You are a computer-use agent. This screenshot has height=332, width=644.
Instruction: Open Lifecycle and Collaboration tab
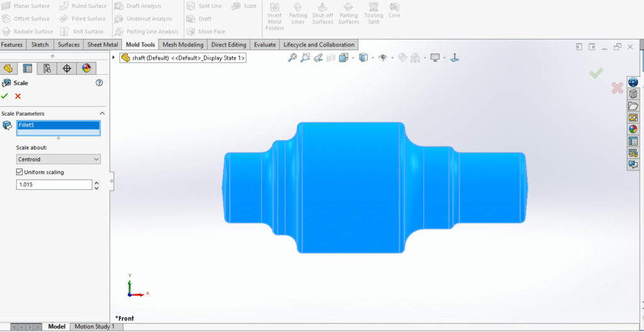(x=319, y=45)
